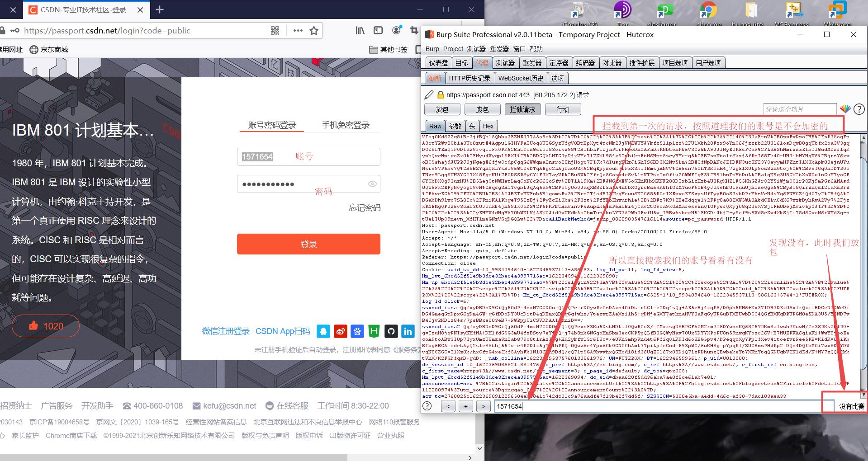Switch to the 参数 request view tab
The width and height of the screenshot is (868, 461).
pos(455,126)
